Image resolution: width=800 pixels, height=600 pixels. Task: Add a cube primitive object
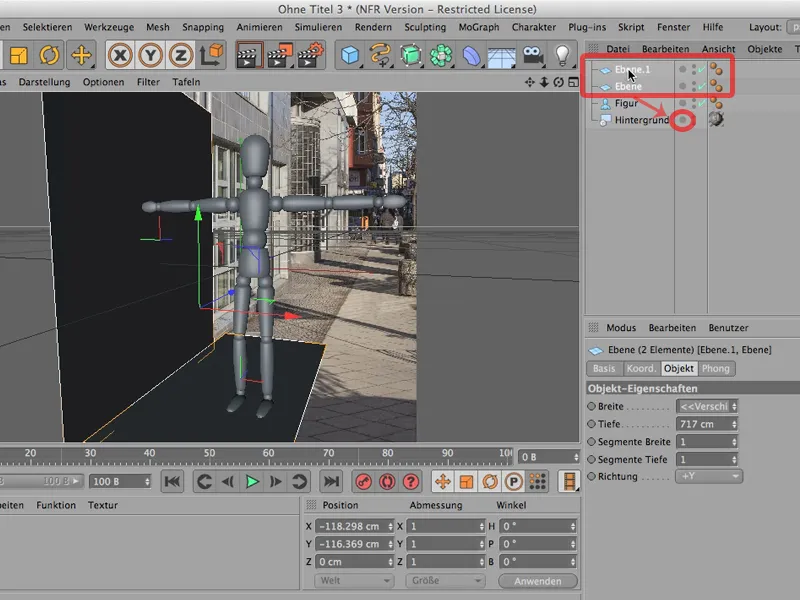pos(350,55)
